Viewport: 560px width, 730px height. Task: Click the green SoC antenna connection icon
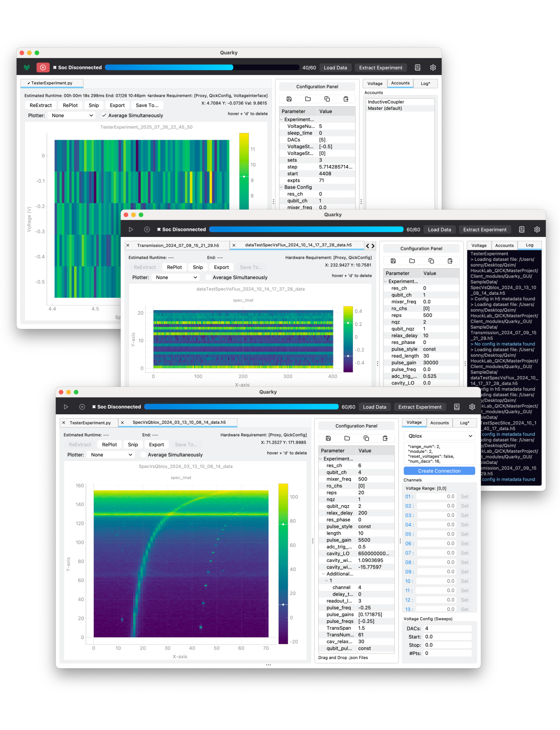[x=27, y=67]
